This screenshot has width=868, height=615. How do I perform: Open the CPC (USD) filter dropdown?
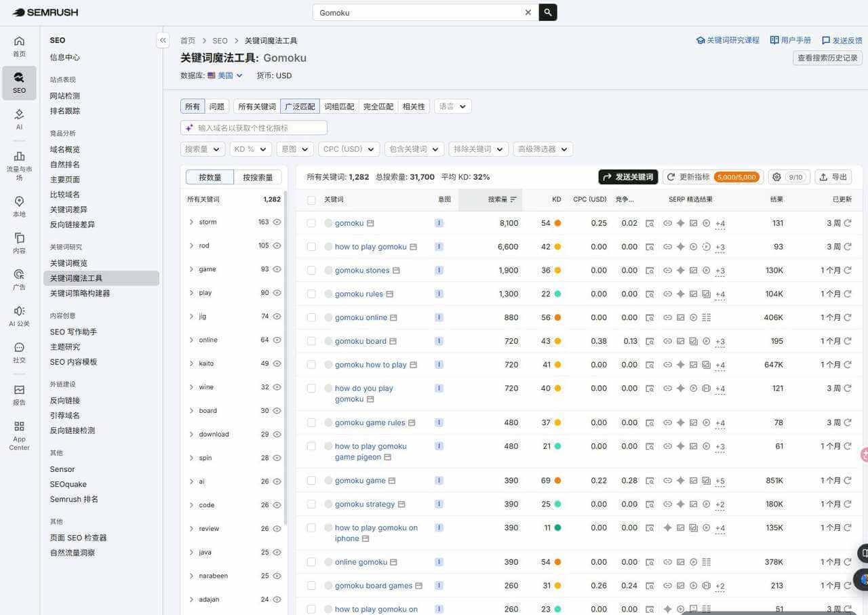(349, 149)
